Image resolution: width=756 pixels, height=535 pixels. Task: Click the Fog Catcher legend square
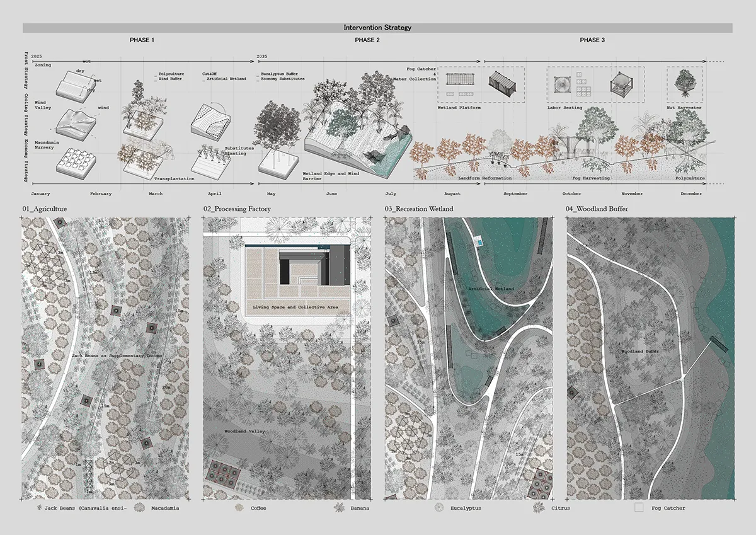[x=639, y=507]
